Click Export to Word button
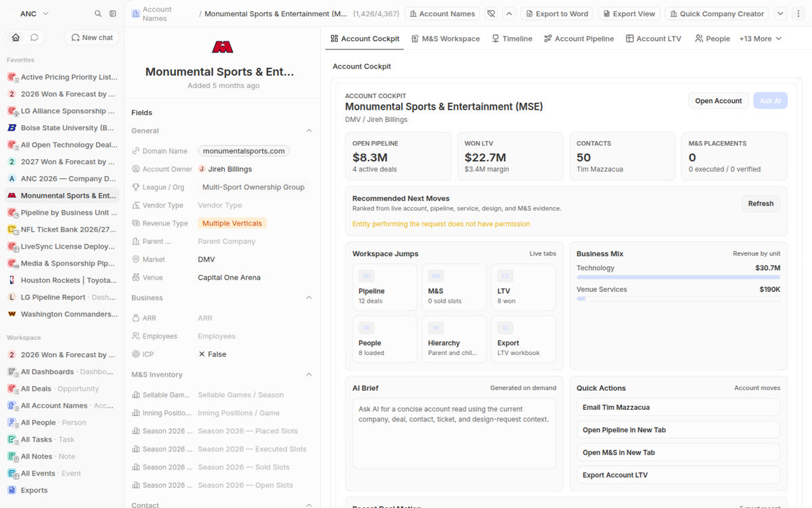The image size is (812, 508). pos(557,14)
